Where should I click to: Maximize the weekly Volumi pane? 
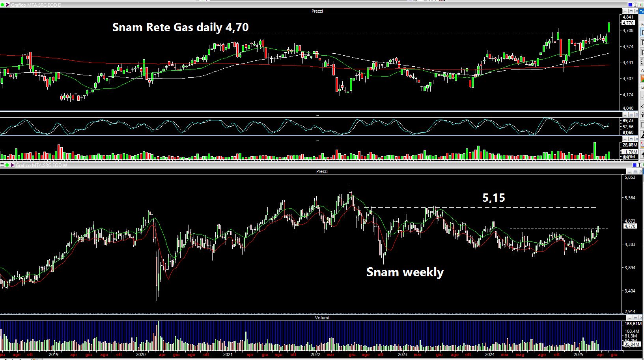pyautogui.click(x=635, y=318)
